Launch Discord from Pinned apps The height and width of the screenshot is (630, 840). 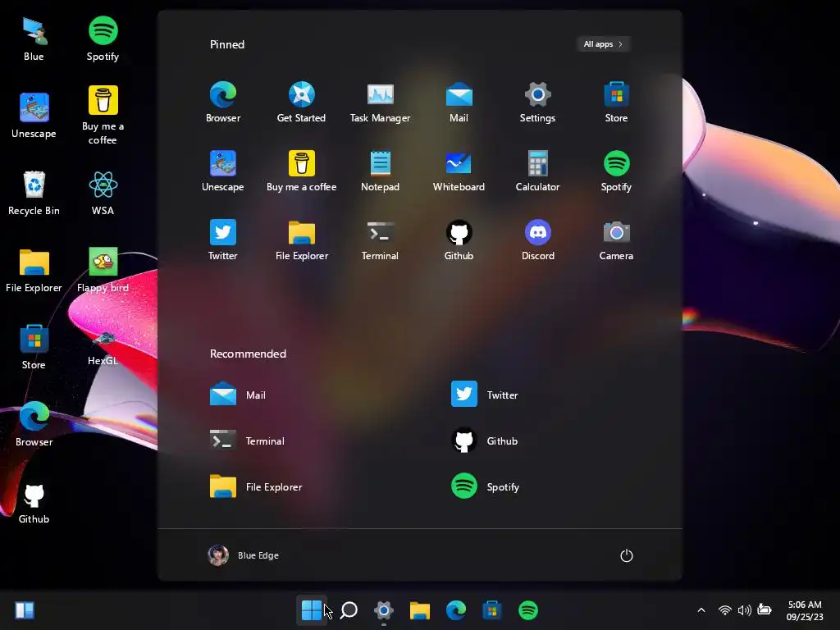click(537, 240)
